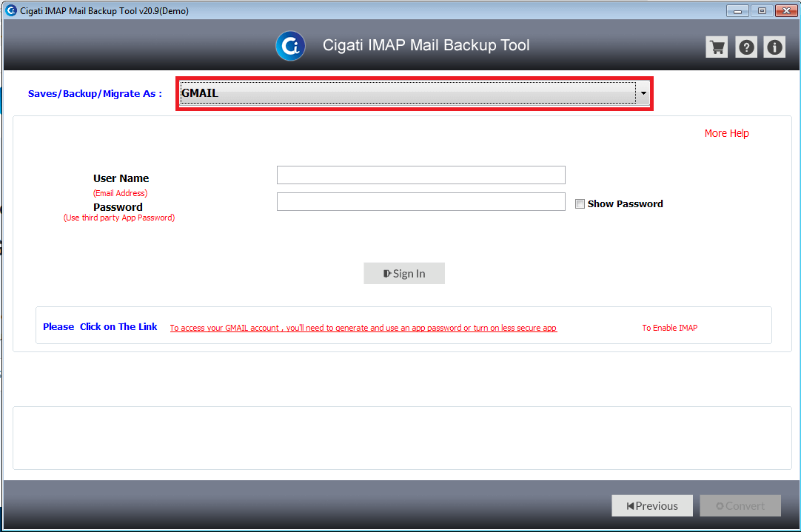
Task: Maximize the Cigati window
Action: point(762,10)
